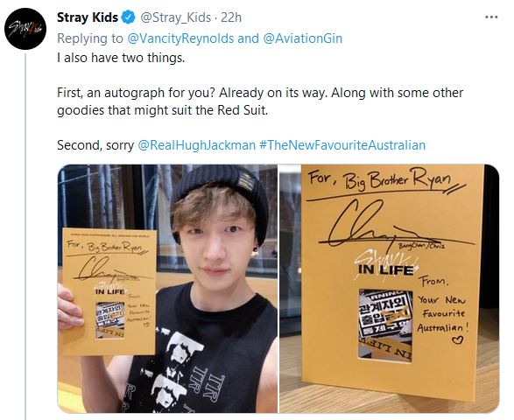The width and height of the screenshot is (514, 420).
Task: Click the Stray Kids display name
Action: pos(88,17)
